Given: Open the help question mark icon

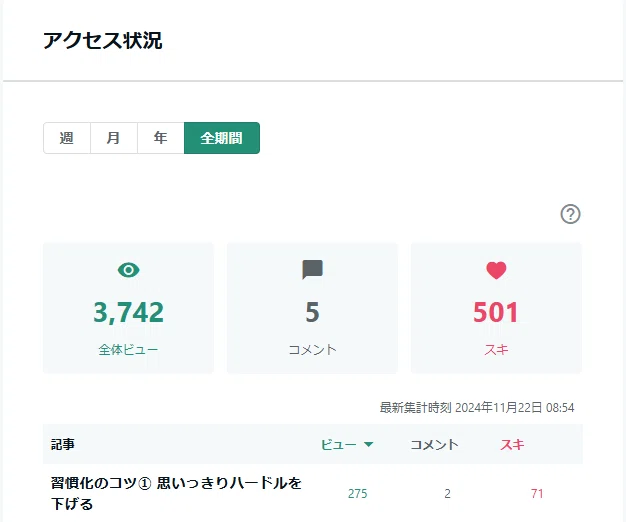Looking at the screenshot, I should [570, 214].
